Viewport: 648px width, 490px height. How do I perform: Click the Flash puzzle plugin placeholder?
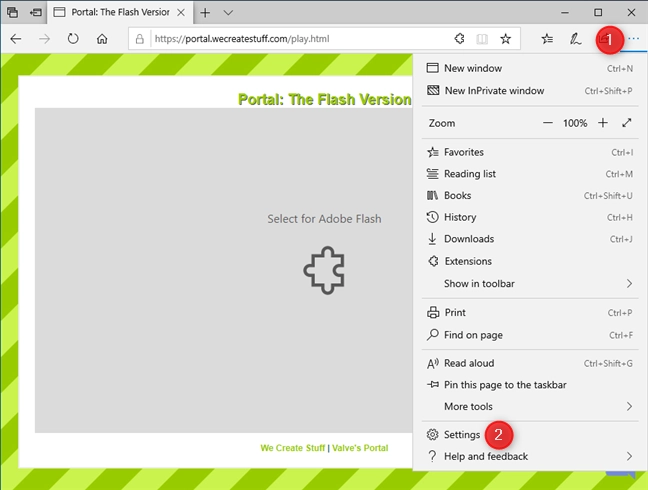tap(324, 270)
